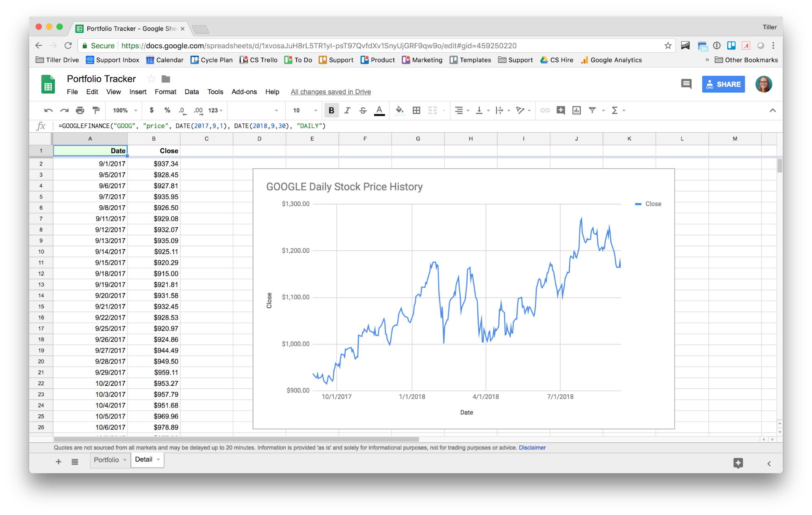Click the browser address bar URL
The image size is (812, 515).
(319, 45)
